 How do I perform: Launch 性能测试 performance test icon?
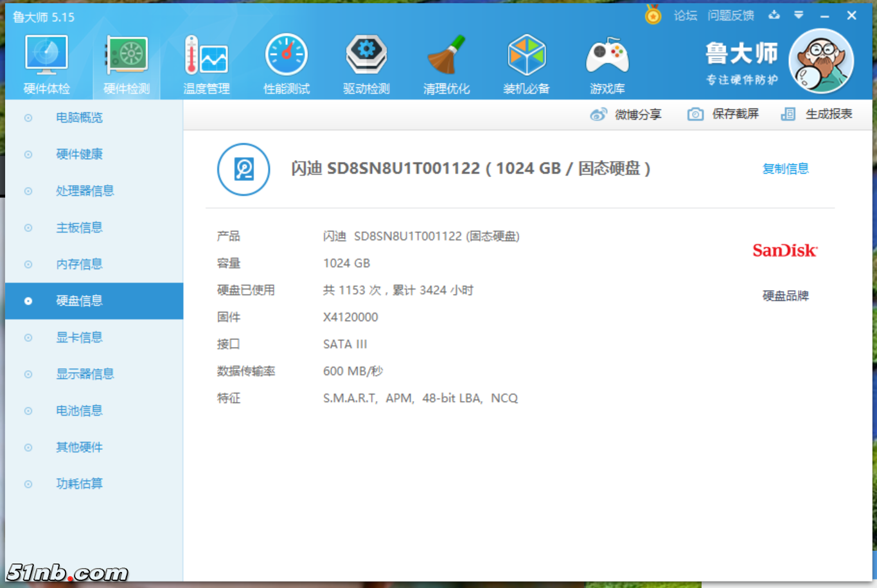click(287, 64)
